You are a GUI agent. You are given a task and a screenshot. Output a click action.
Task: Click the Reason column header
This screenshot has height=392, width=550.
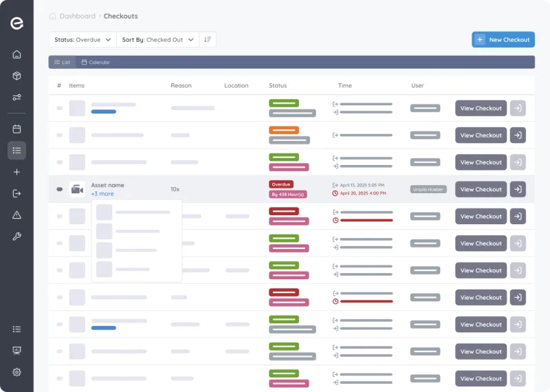tap(181, 86)
